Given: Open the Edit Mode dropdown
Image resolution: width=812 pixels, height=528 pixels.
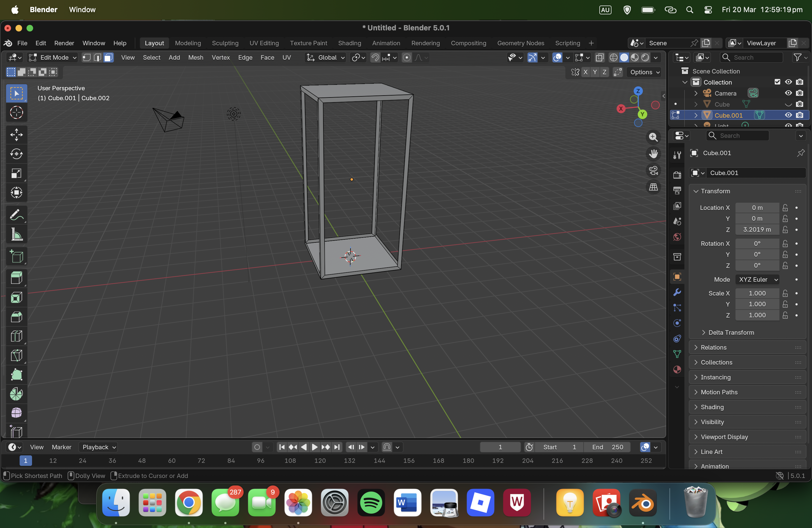Looking at the screenshot, I should pos(53,58).
